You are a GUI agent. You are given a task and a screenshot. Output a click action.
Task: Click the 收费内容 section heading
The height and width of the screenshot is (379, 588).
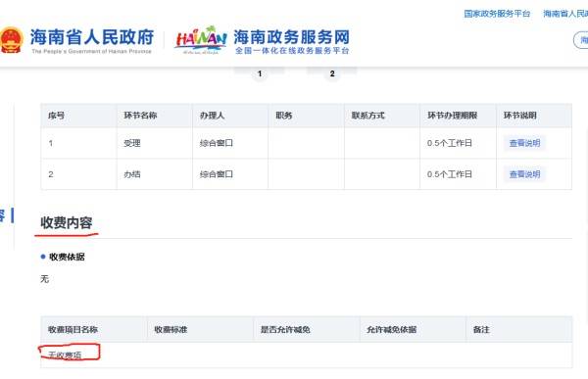click(67, 222)
